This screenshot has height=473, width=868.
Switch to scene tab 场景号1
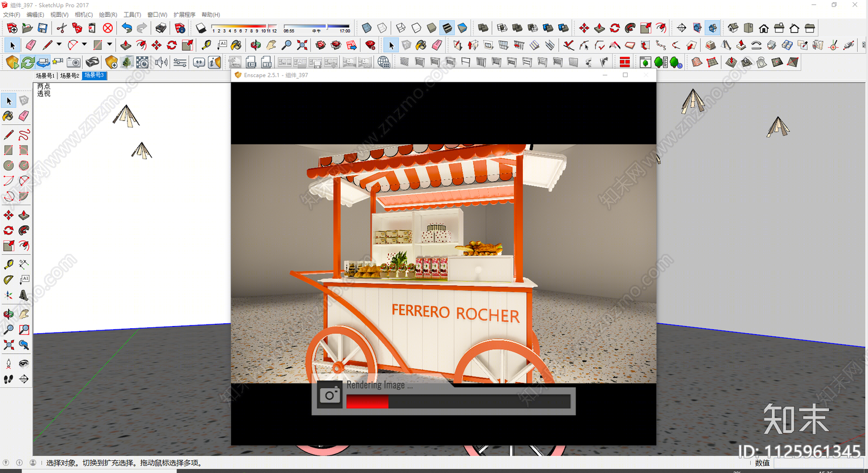pyautogui.click(x=45, y=76)
